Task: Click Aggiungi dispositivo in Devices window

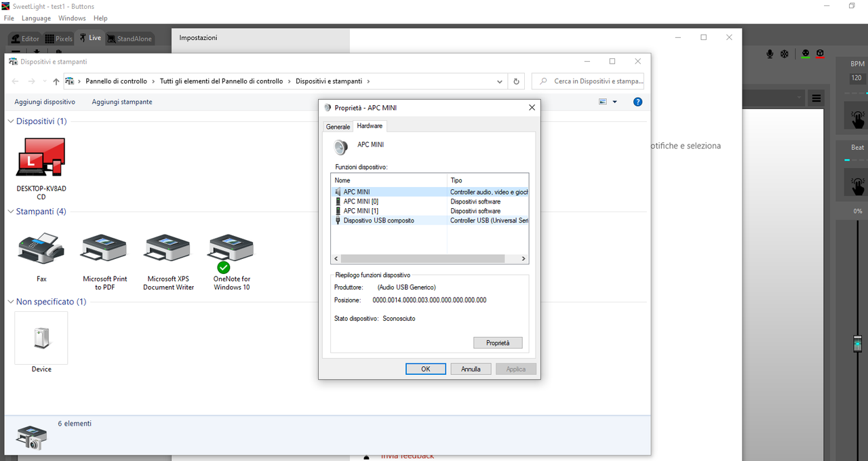Action: click(45, 102)
